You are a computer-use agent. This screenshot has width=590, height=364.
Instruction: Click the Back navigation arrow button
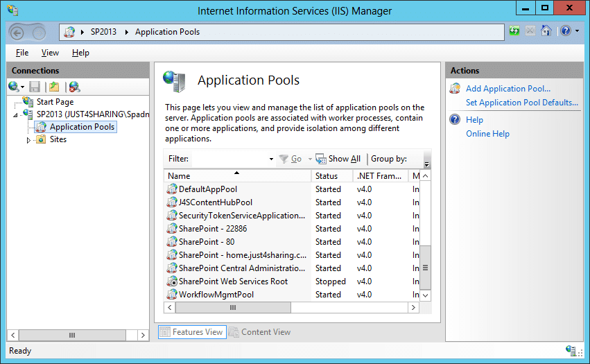pyautogui.click(x=17, y=33)
